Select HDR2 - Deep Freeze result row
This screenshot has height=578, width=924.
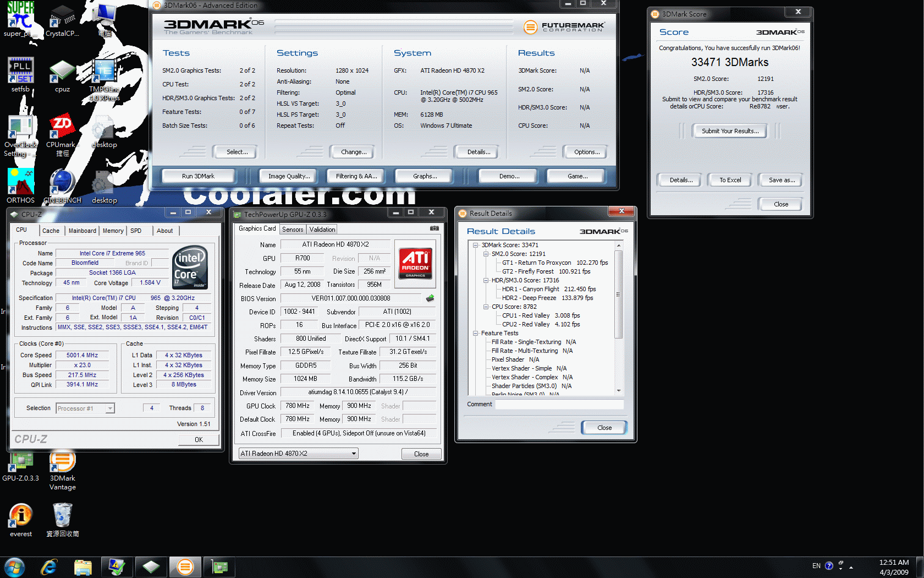click(x=547, y=298)
